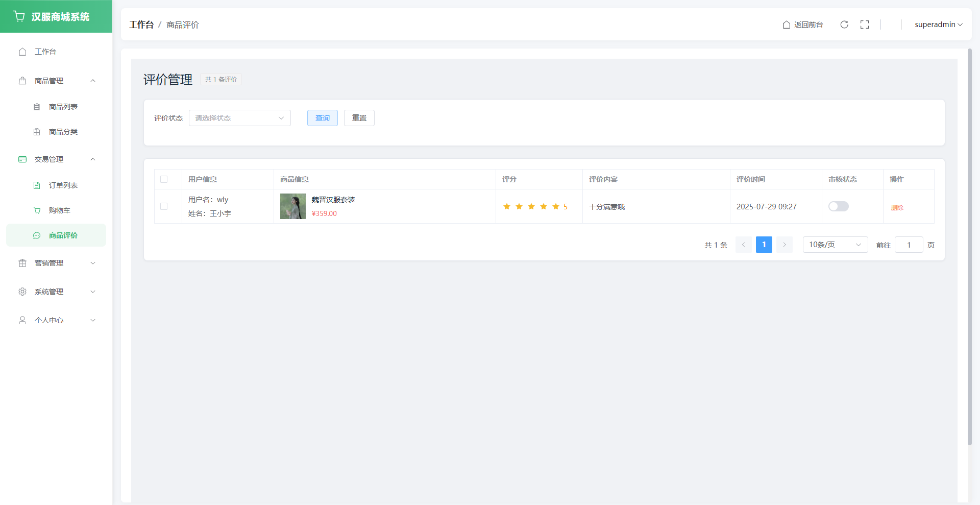This screenshot has width=980, height=505.
Task: Click the refresh icon in top bar
Action: (x=844, y=25)
